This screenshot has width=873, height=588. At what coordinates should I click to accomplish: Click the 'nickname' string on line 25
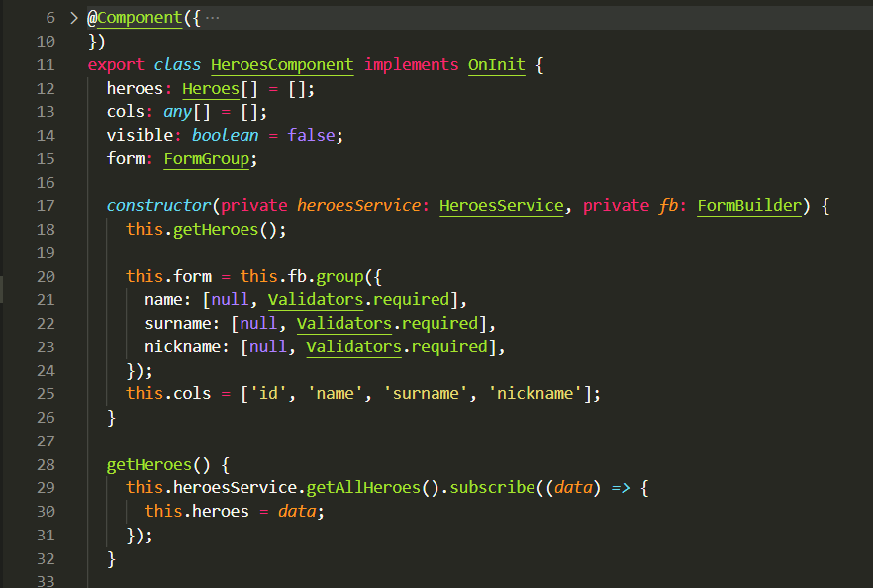pyautogui.click(x=534, y=394)
